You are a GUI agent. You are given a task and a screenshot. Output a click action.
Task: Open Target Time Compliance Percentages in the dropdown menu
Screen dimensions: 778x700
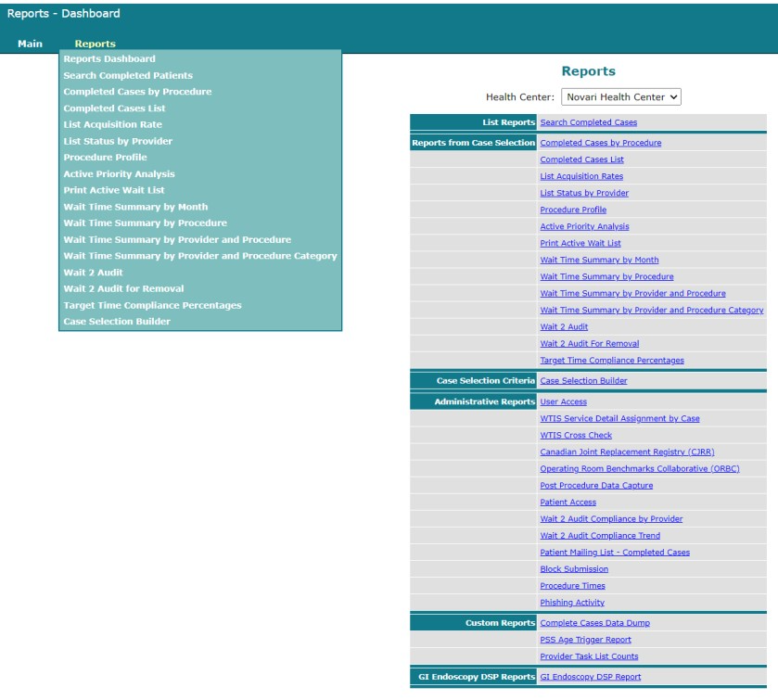pyautogui.click(x=152, y=305)
